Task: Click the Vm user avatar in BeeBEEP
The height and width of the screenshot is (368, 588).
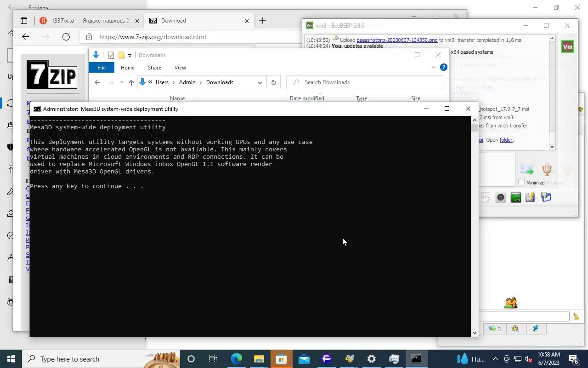Action: (x=568, y=46)
